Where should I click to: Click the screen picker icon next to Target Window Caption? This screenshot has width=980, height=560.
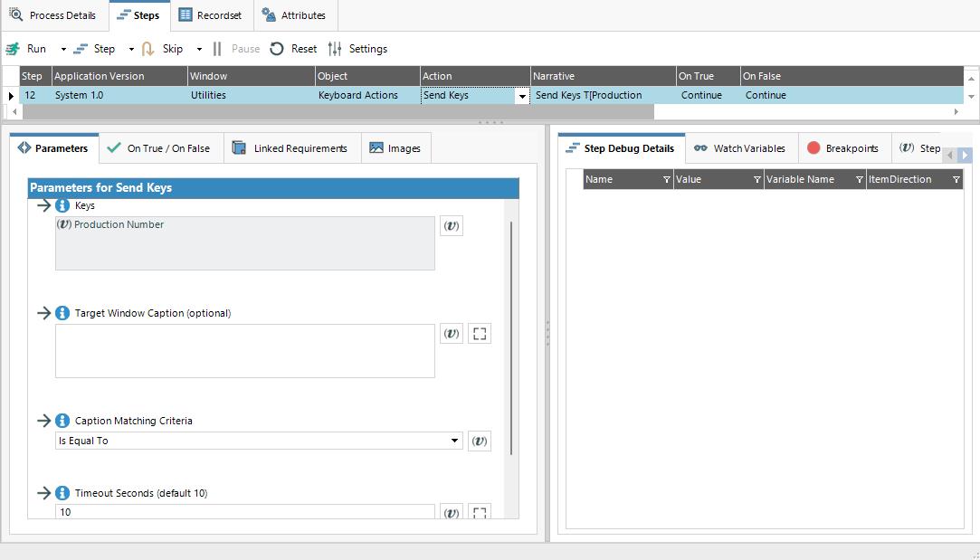click(480, 333)
